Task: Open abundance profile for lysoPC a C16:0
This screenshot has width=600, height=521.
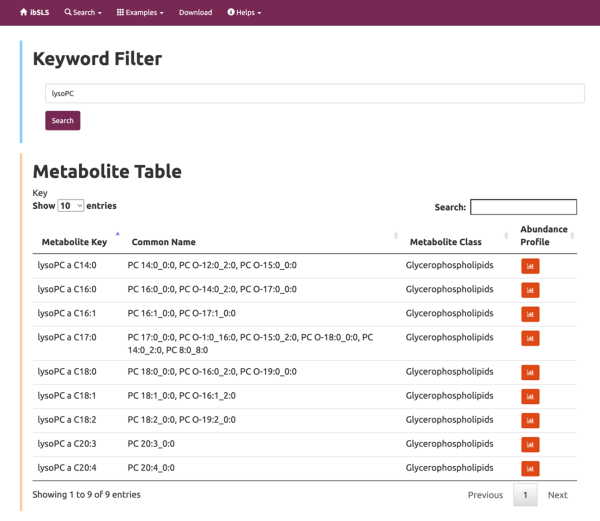Action: point(530,290)
